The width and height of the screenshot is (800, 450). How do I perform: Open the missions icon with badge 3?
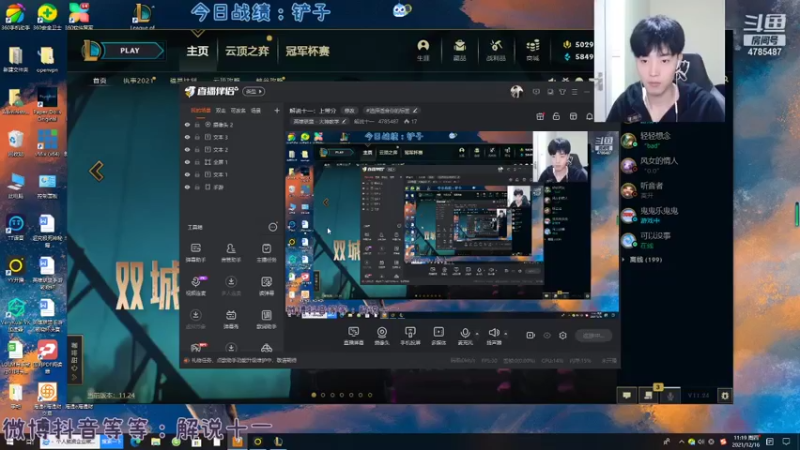pos(649,394)
